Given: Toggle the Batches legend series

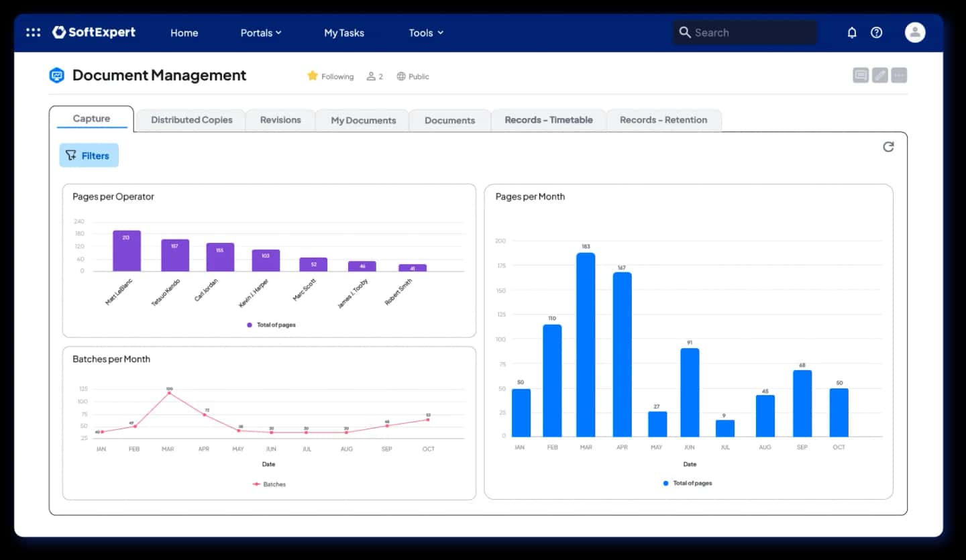Looking at the screenshot, I should click(269, 484).
